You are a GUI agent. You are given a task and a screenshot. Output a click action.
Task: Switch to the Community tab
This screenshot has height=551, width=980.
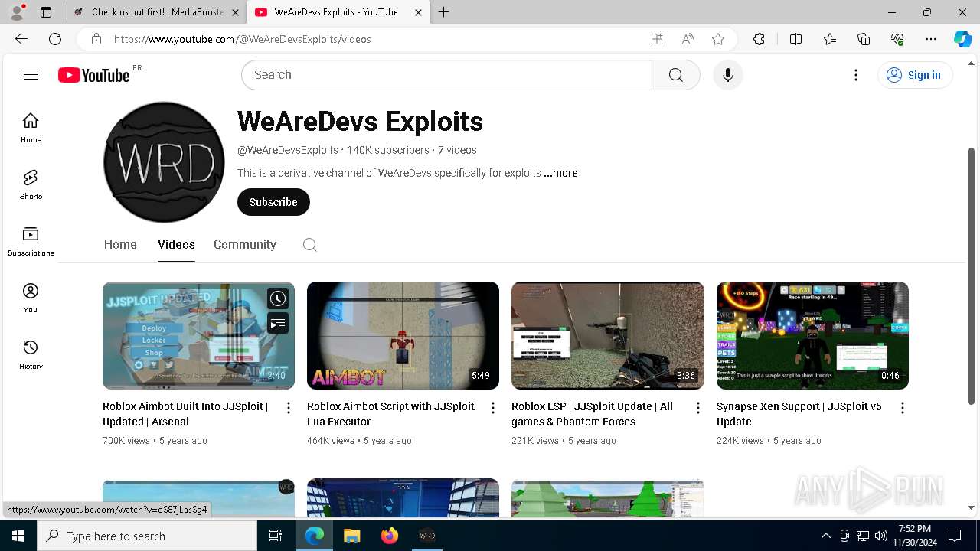click(x=245, y=244)
